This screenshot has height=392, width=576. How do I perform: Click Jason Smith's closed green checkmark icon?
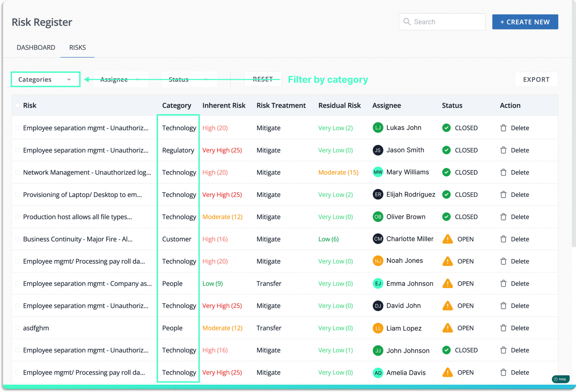click(446, 150)
